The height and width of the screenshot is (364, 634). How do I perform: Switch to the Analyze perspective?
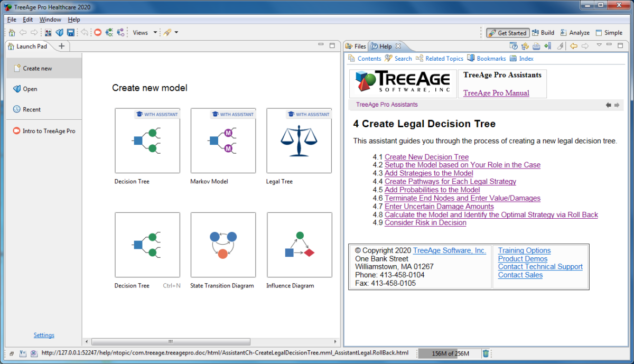click(x=575, y=33)
